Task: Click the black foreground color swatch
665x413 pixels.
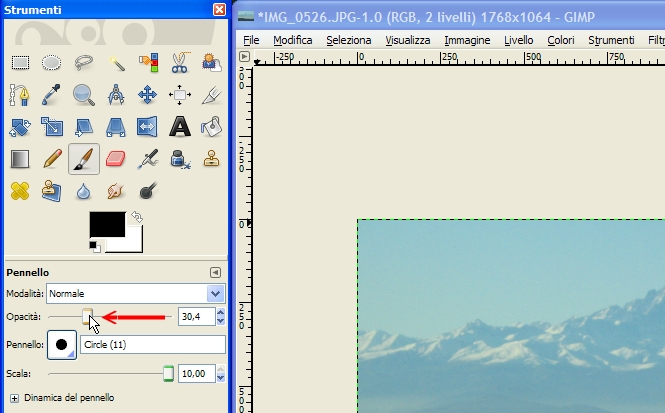Action: [107, 224]
